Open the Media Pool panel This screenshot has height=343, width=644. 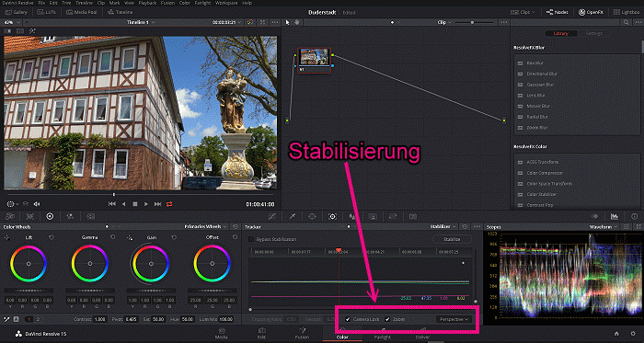pos(81,12)
